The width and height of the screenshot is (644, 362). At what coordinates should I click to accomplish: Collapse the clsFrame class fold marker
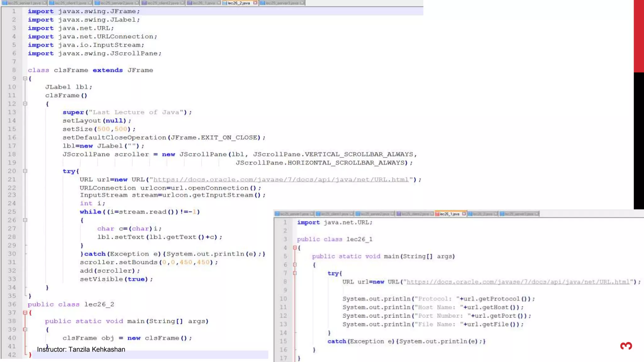(25, 79)
